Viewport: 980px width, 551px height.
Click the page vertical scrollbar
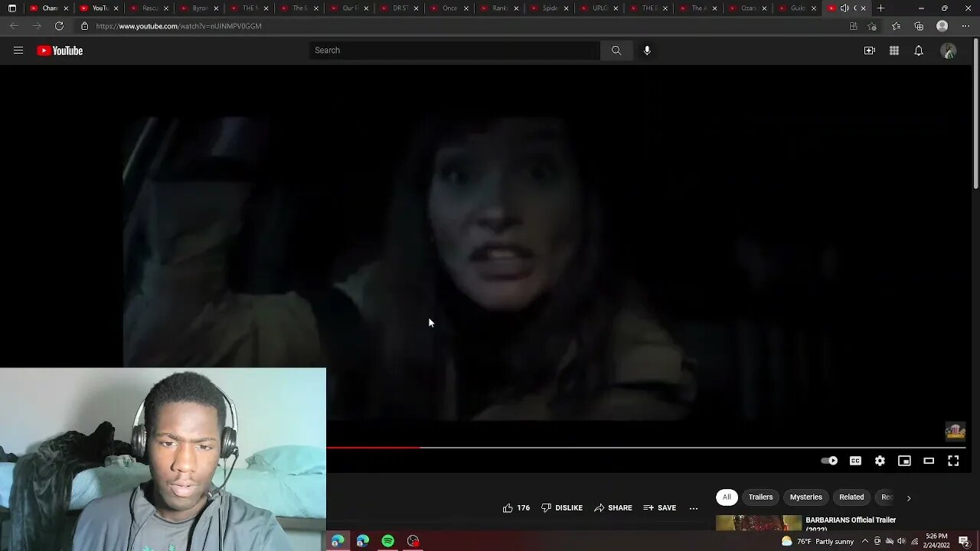click(x=975, y=115)
